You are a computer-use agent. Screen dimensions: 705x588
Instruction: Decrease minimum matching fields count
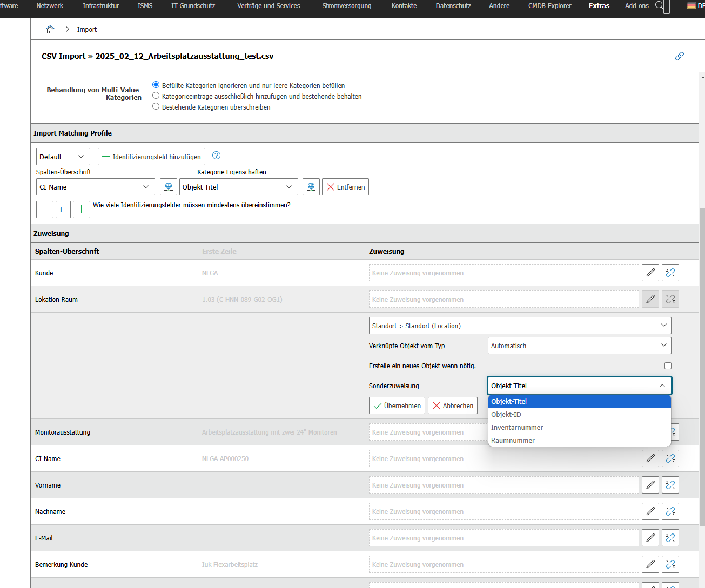45,209
